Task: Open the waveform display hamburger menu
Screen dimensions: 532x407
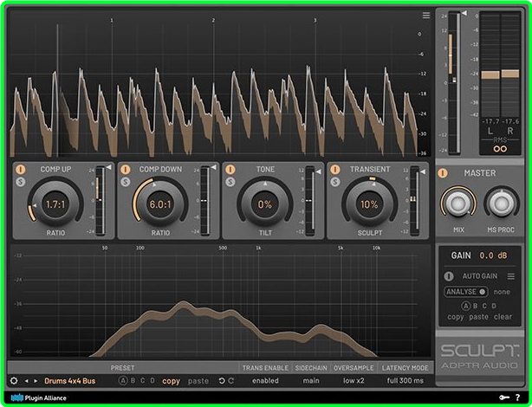Action: click(x=426, y=16)
